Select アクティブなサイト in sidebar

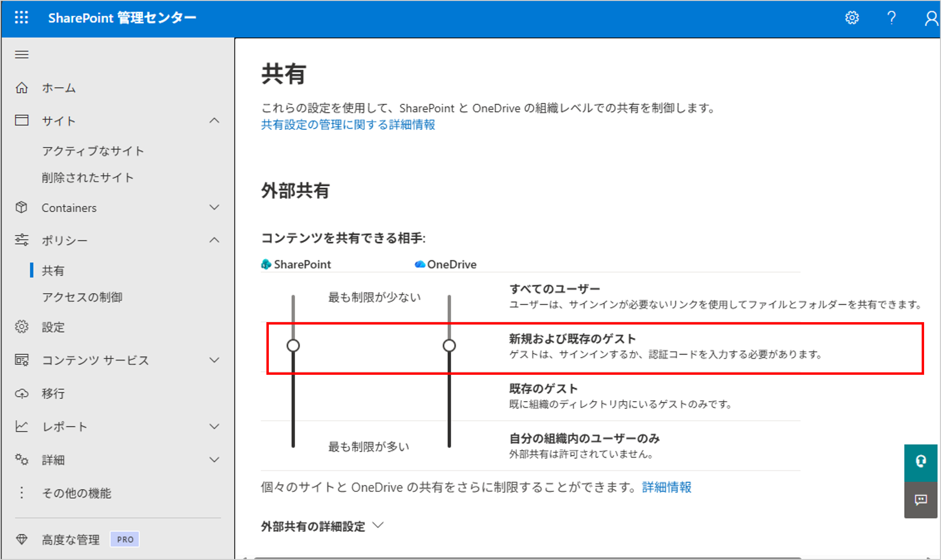coord(93,151)
